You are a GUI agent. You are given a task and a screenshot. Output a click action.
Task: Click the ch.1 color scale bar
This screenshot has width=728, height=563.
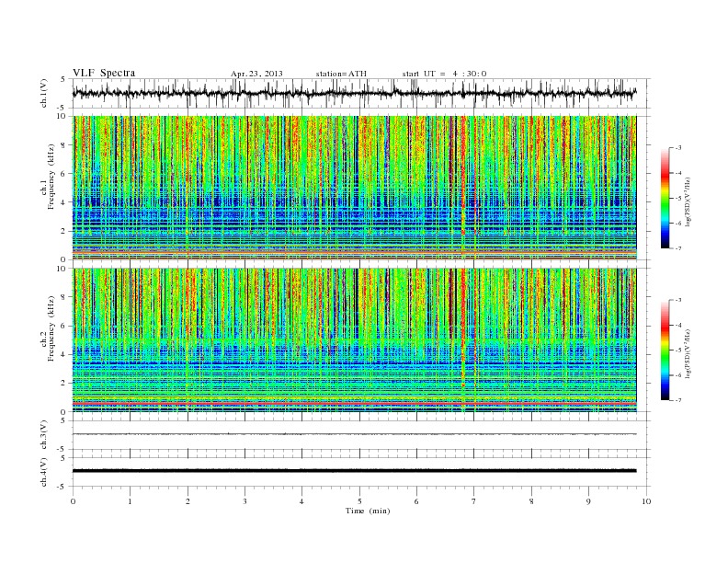click(665, 198)
